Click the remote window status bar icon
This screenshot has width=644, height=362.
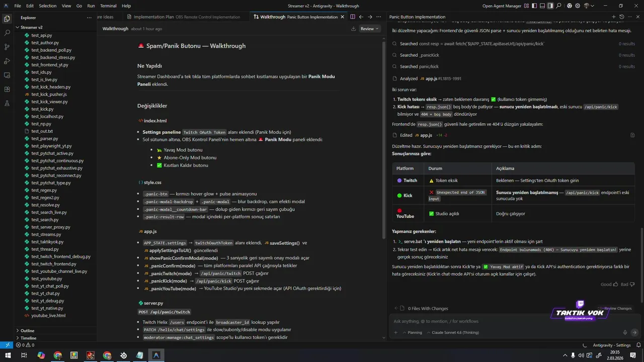click(7, 345)
